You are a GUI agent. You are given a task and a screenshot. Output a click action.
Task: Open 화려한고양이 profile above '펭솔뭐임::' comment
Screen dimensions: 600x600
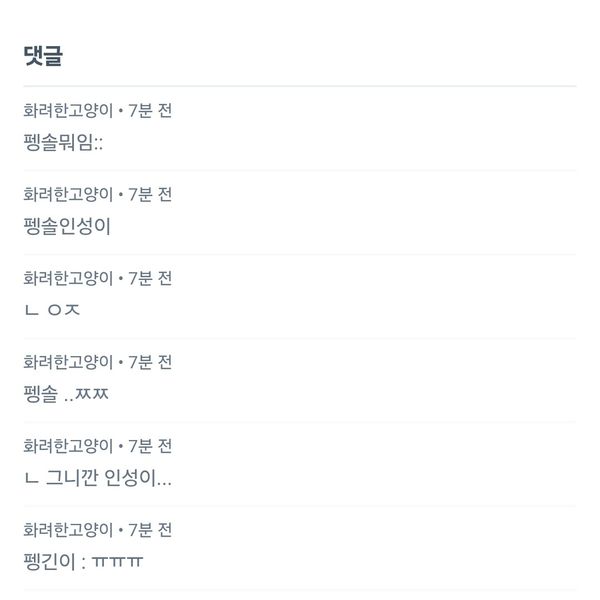click(x=68, y=111)
